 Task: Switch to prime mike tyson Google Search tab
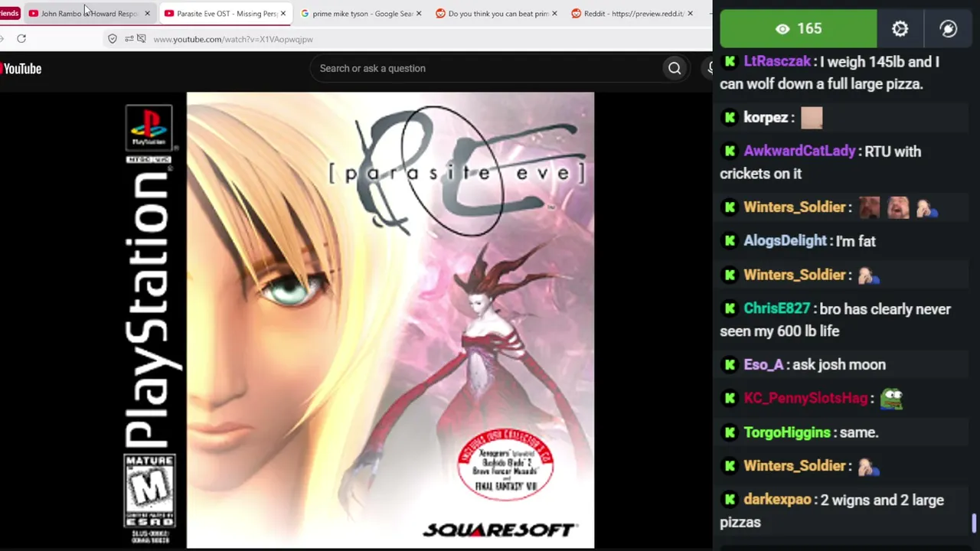362,14
